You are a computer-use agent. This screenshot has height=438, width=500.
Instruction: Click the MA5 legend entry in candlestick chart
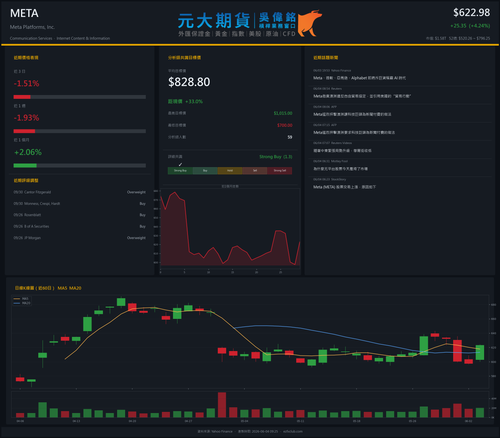(x=21, y=299)
